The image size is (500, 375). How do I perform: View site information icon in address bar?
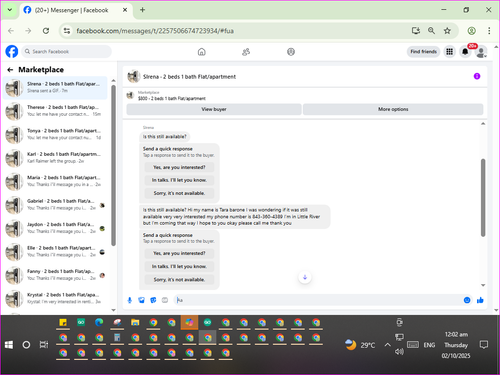(67, 31)
